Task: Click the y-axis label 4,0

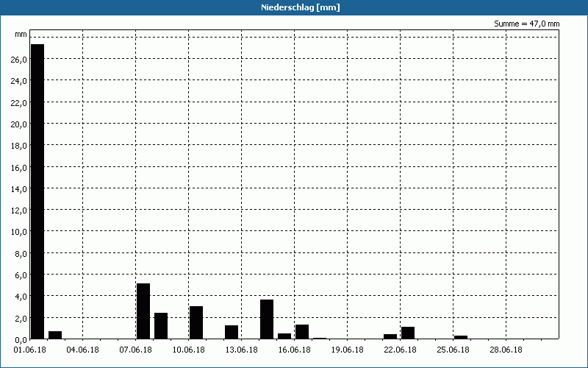Action: click(x=21, y=297)
